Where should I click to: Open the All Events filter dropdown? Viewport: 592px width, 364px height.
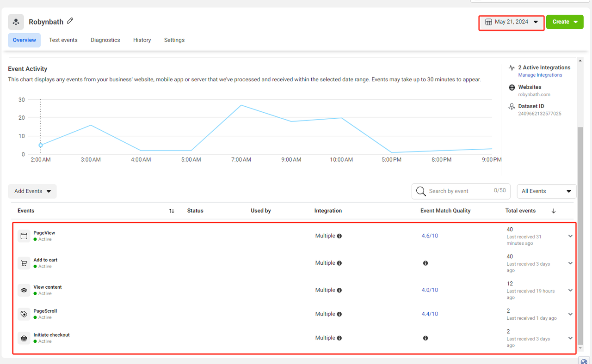[x=547, y=191]
